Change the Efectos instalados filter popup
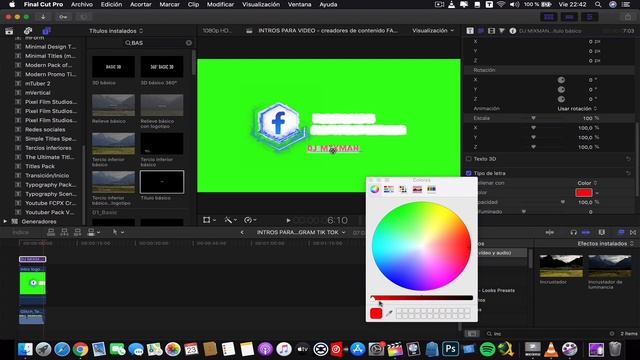The width and height of the screenshot is (640, 360). click(x=605, y=244)
